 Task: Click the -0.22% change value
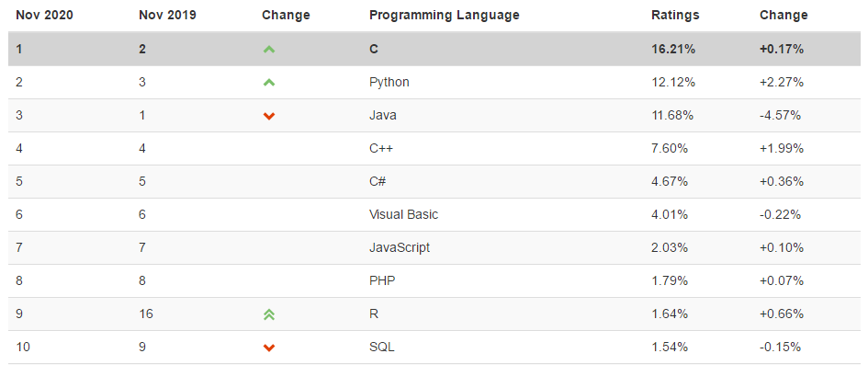click(x=780, y=215)
